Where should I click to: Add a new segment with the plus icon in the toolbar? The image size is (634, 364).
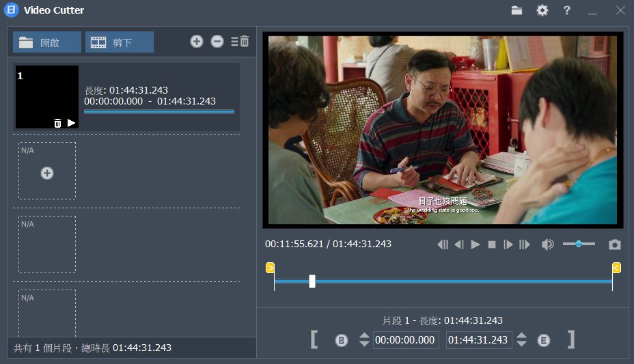[197, 42]
